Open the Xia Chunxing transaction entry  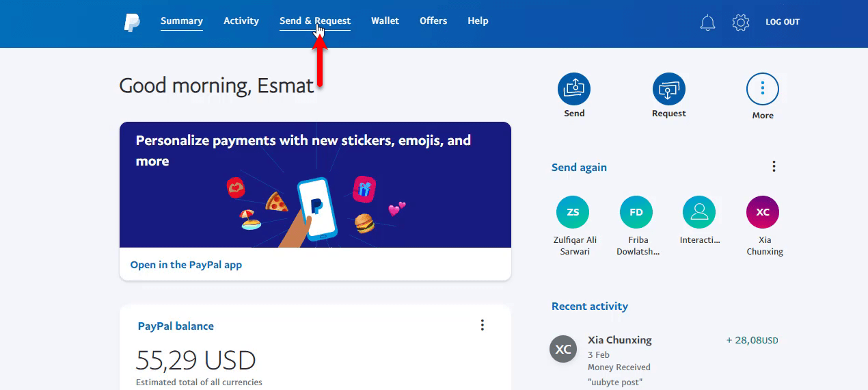pyautogui.click(x=664, y=361)
